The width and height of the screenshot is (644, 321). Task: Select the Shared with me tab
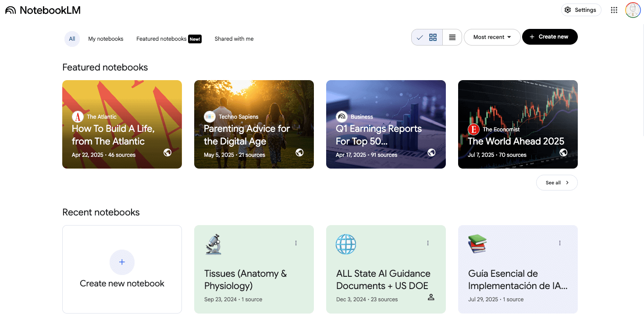coord(234,39)
